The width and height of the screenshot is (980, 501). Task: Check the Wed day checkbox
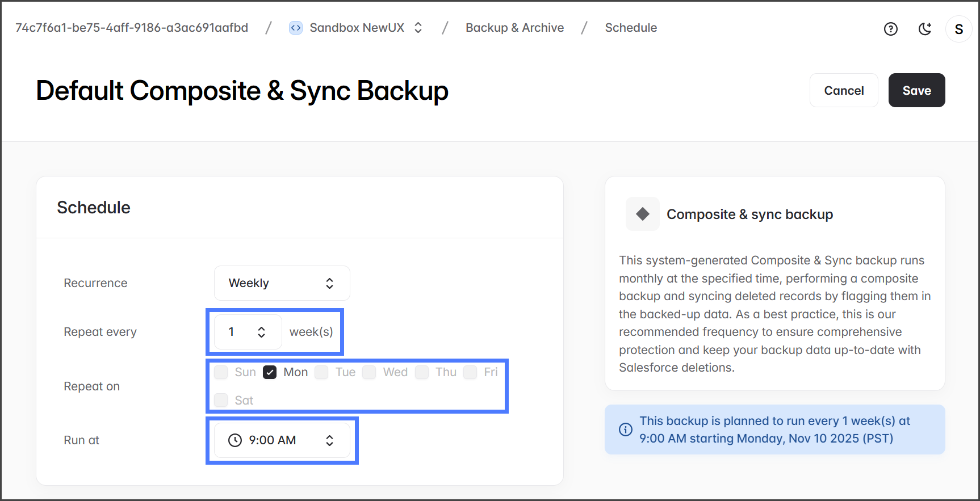tap(369, 372)
